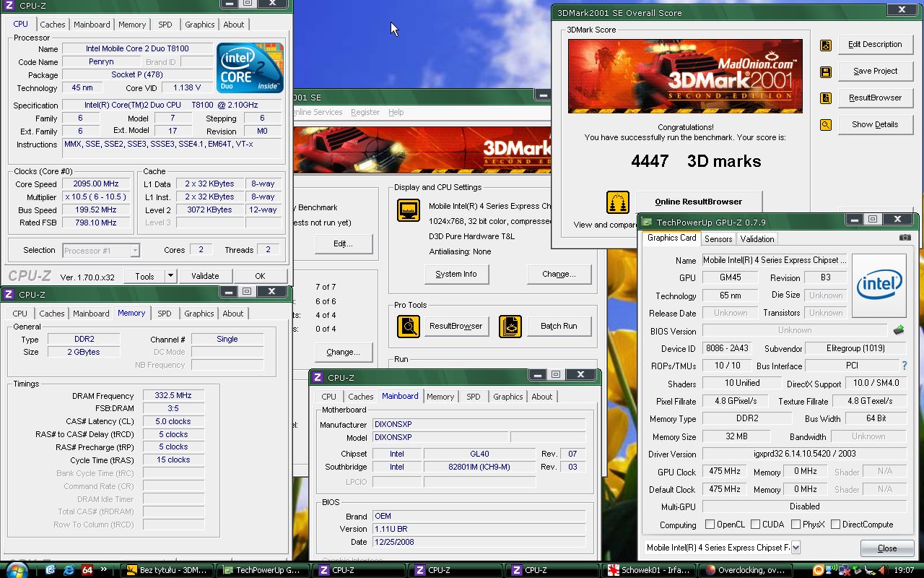Image resolution: width=924 pixels, height=578 pixels.
Task: Click the red 64 quick launch icon
Action: pyautogui.click(x=87, y=570)
